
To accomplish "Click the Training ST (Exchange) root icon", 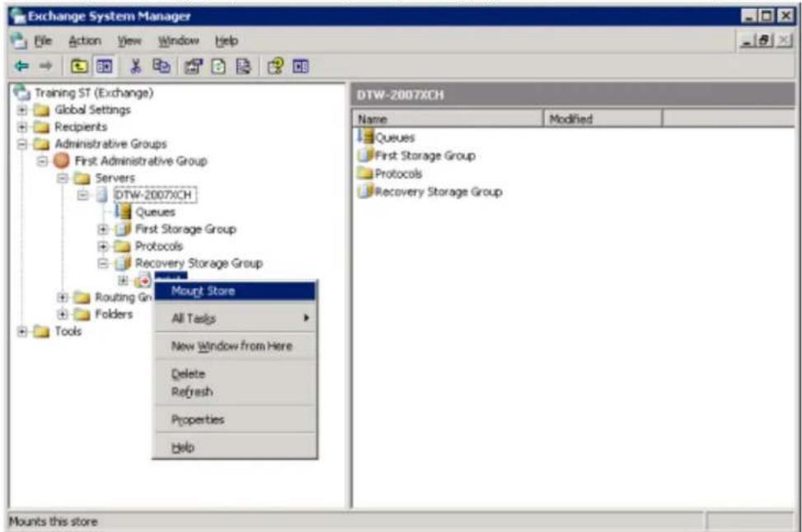I will [x=22, y=92].
